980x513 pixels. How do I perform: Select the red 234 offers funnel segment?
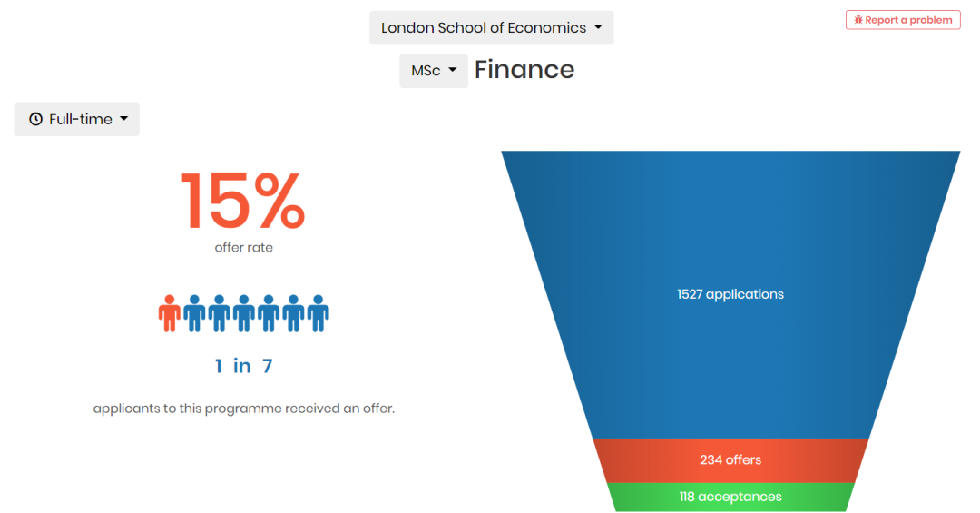coord(730,459)
